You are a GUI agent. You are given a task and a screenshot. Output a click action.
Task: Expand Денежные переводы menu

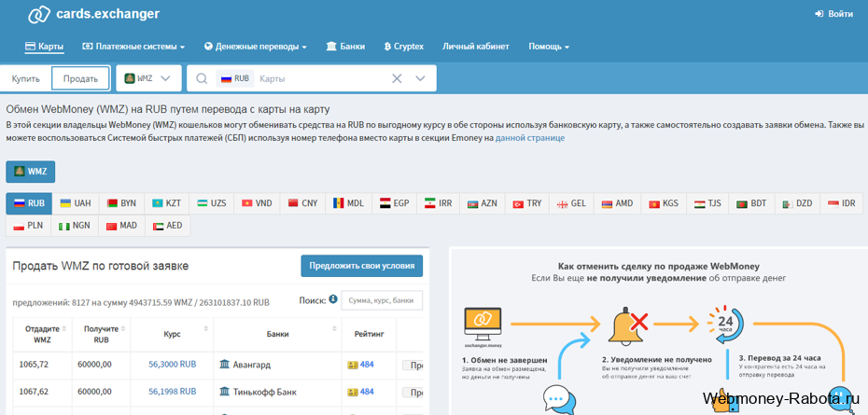pyautogui.click(x=255, y=47)
